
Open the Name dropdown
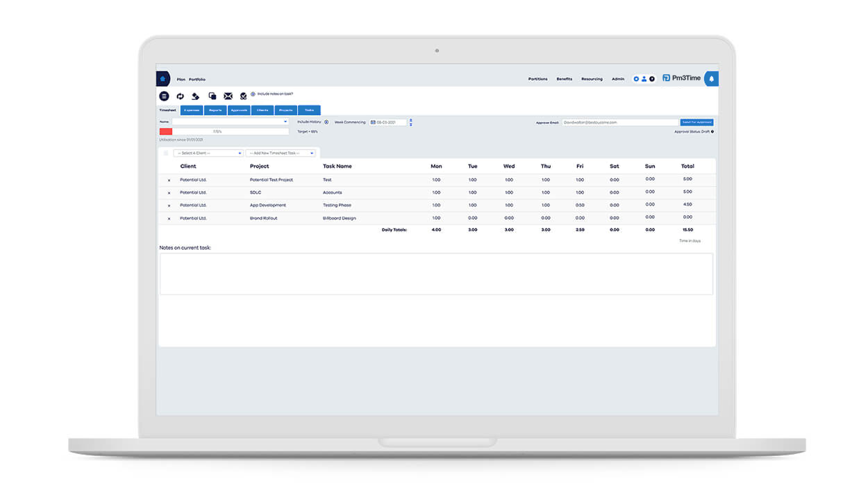click(x=230, y=121)
